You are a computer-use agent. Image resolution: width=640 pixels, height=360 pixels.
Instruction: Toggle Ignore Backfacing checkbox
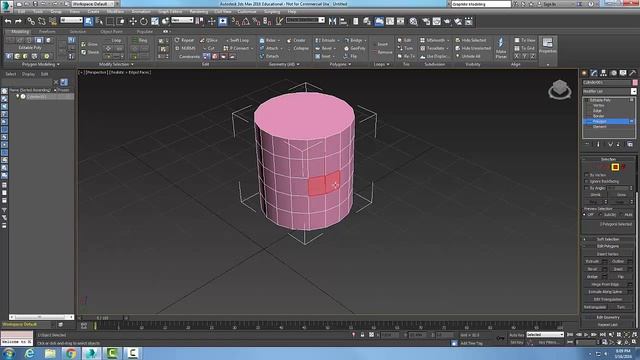pyautogui.click(x=587, y=181)
